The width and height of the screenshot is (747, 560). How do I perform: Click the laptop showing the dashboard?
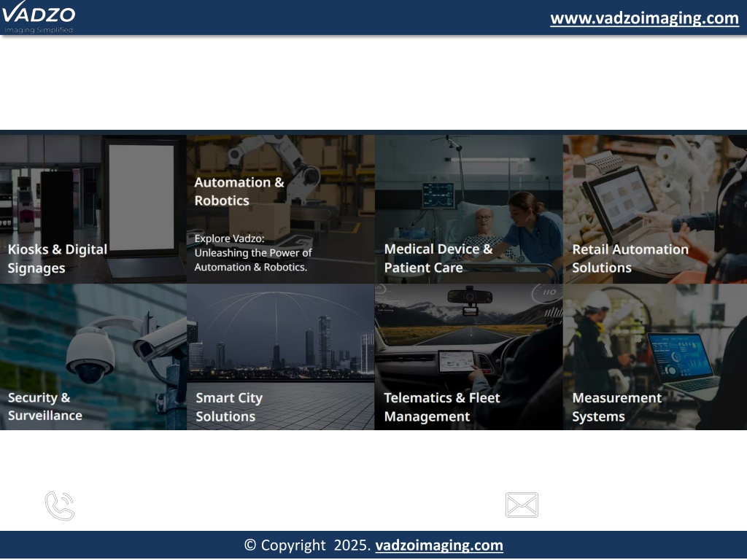[684, 367]
